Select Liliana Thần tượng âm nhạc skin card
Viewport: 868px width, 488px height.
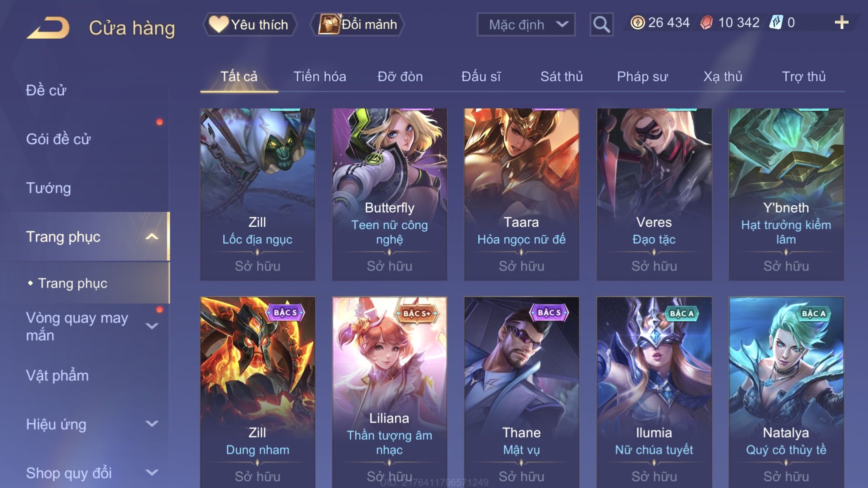[389, 392]
